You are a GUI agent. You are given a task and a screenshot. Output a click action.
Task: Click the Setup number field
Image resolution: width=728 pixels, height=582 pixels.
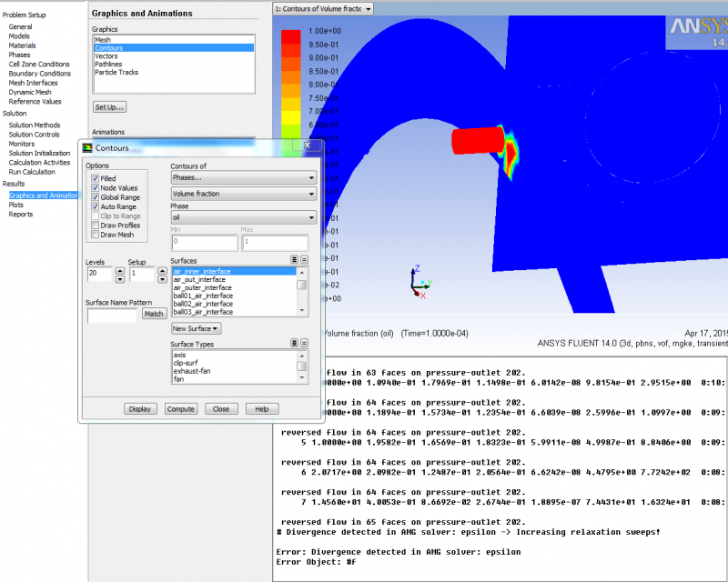142,275
